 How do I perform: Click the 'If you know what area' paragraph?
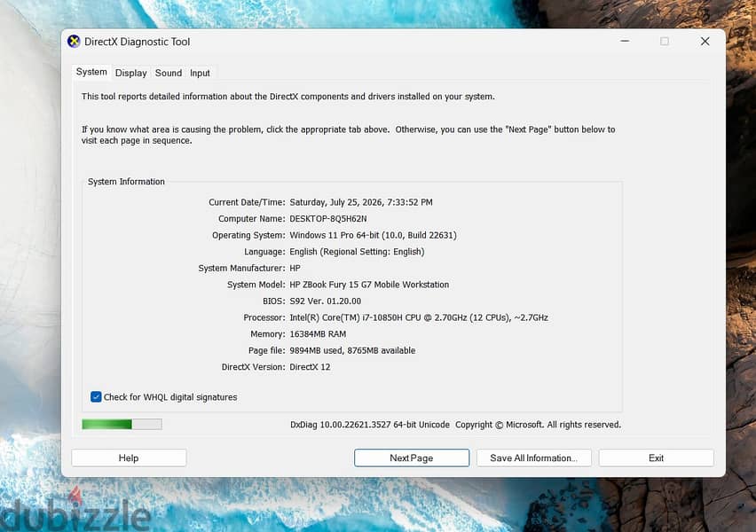348,135
